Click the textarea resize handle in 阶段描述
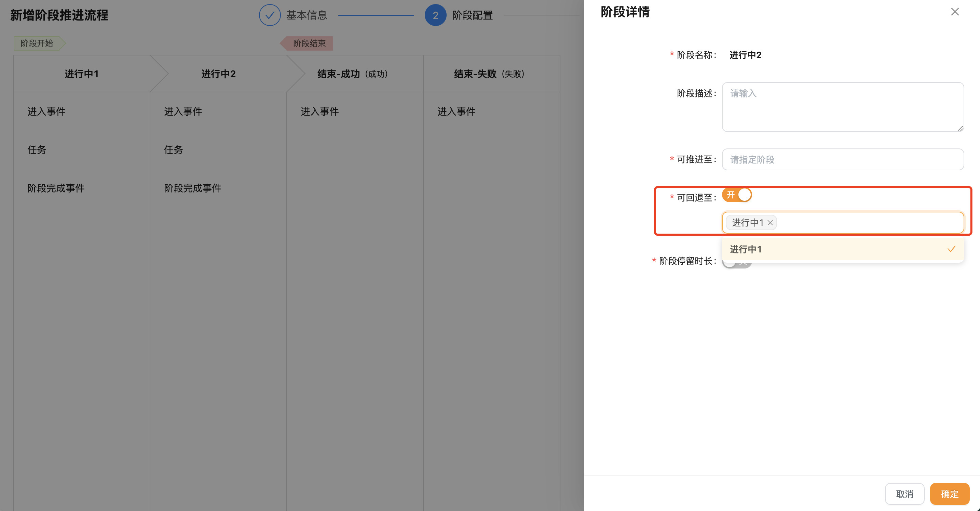 (x=960, y=128)
